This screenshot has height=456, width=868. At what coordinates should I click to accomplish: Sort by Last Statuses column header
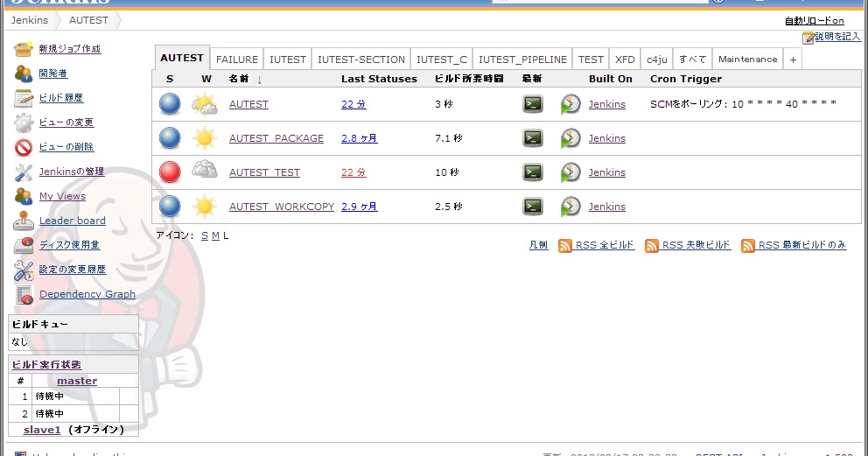coord(379,79)
